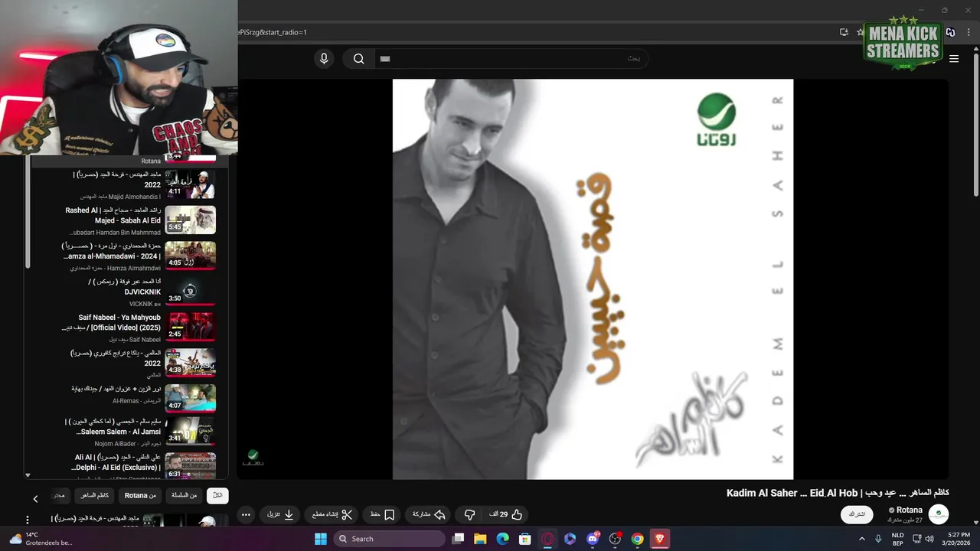Screen dimensions: 980x551
Task: Open Microsoft Store from taskbar
Action: [x=525, y=539]
